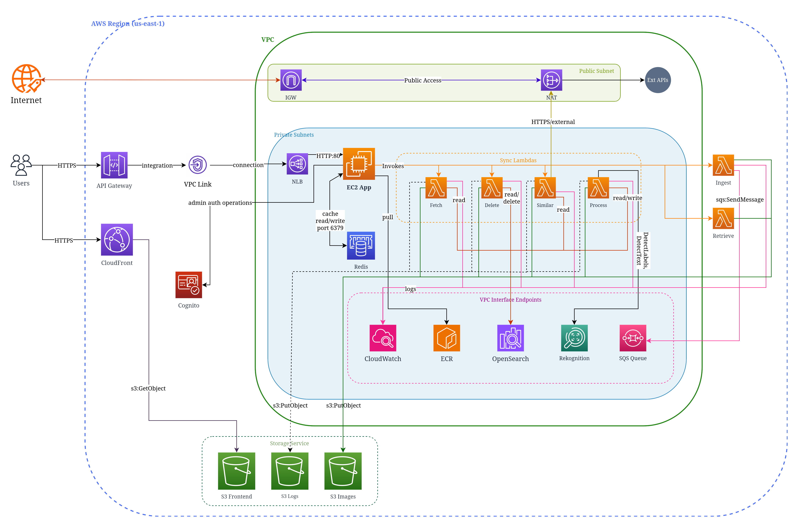Select the "Public Access" connector label

tap(422, 80)
